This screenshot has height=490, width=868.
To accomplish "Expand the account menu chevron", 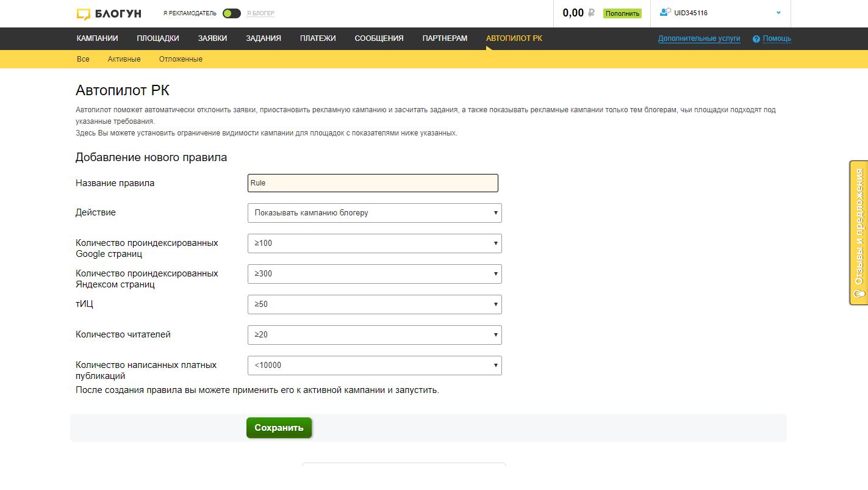I will (x=779, y=13).
